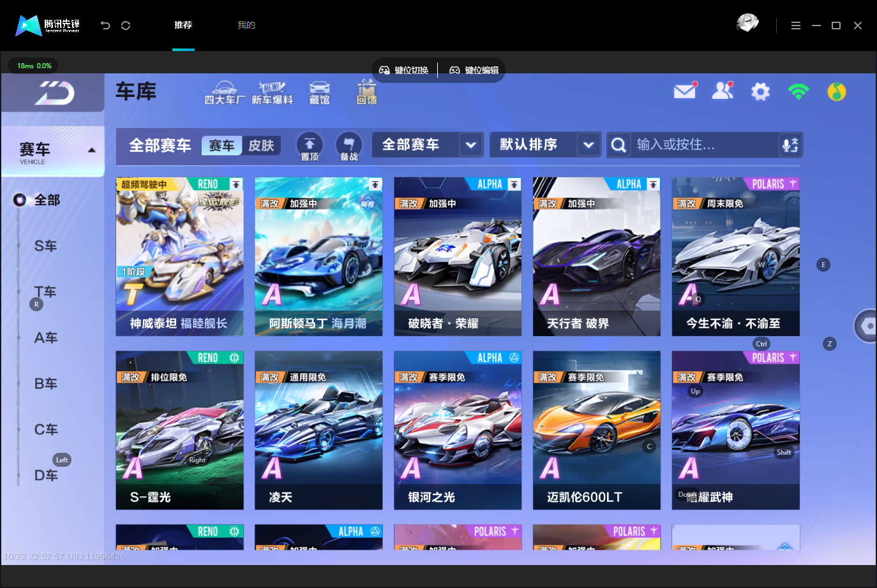877x588 pixels.
Task: Select the S车 category
Action: point(45,246)
